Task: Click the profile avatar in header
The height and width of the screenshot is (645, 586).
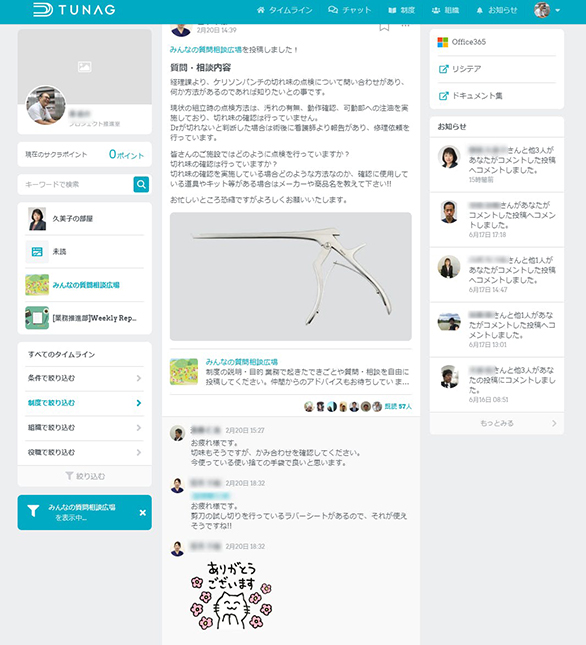Action: pyautogui.click(x=542, y=10)
